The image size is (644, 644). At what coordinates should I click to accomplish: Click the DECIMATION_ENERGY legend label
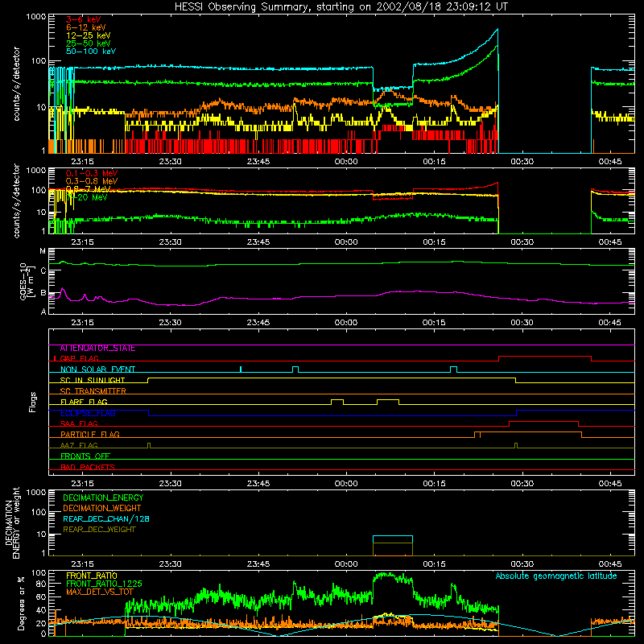103,497
